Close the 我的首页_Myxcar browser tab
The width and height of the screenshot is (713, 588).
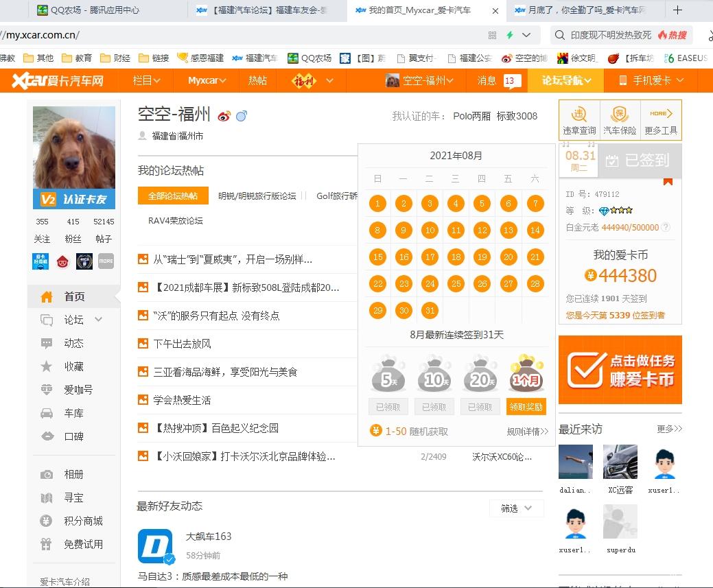tap(495, 10)
